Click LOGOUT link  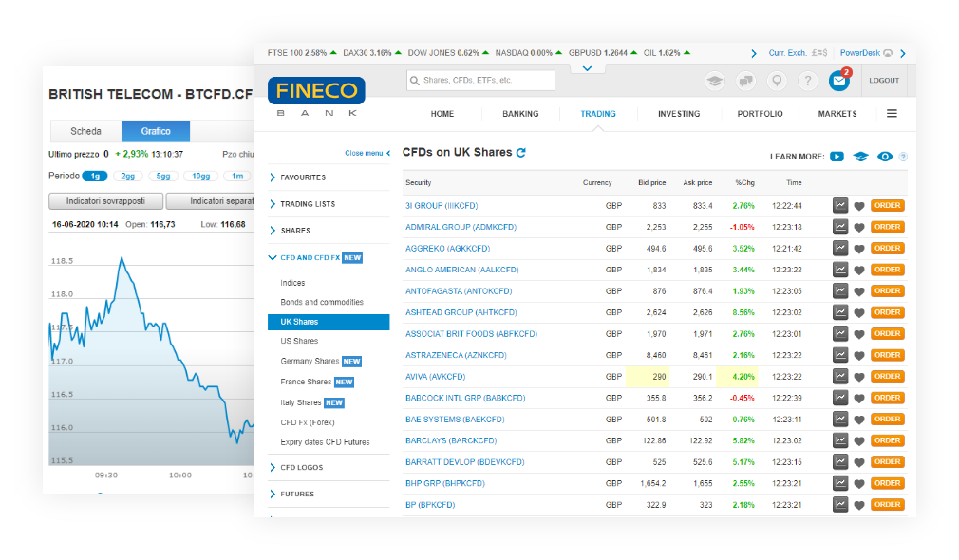coord(884,80)
